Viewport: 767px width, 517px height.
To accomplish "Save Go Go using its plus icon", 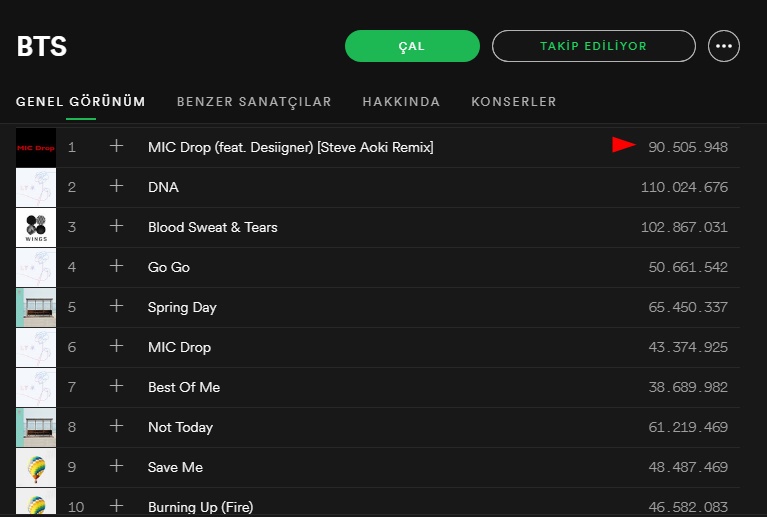I will coord(116,266).
